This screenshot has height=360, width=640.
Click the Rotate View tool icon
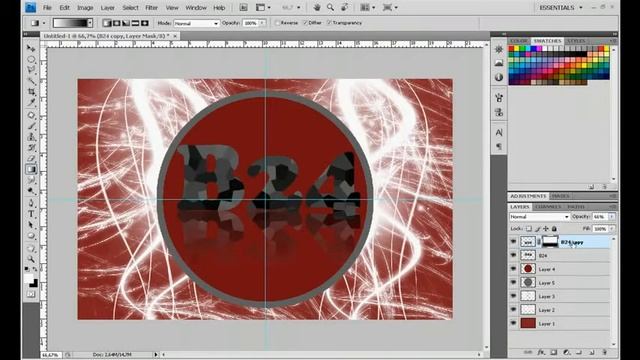[x=344, y=7]
